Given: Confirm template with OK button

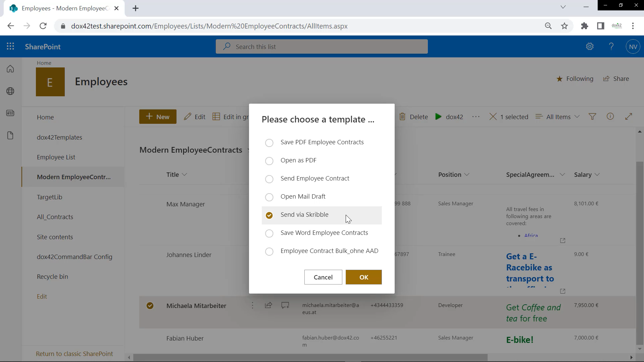Looking at the screenshot, I should (x=364, y=277).
